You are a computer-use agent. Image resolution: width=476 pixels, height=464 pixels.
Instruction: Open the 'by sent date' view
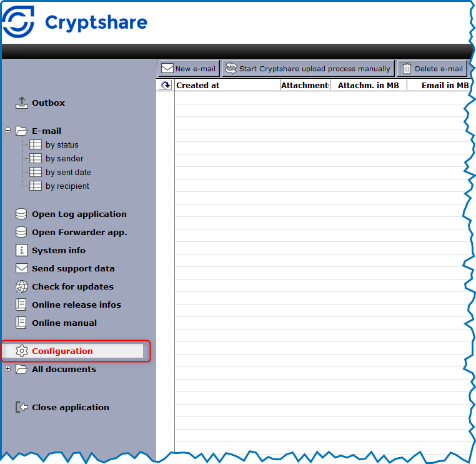67,173
